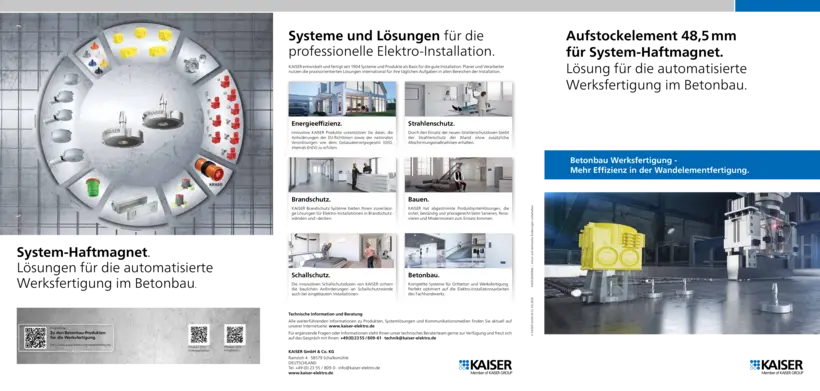Click 'Lösungen für die automatisierte' at lower left
Image resolution: width=820 pixels, height=391 pixels.
(115, 268)
